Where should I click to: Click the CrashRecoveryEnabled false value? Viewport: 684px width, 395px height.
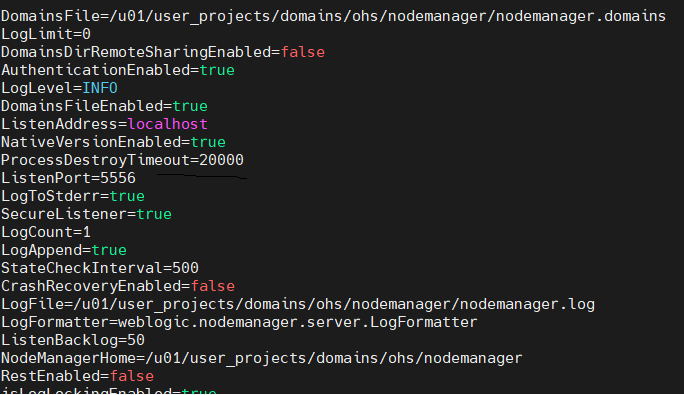click(213, 286)
